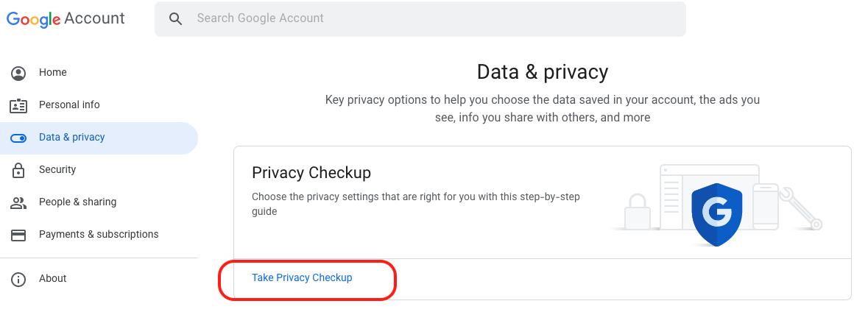The width and height of the screenshot is (868, 326).
Task: Click the Data & privacy toggle icon
Action: [18, 138]
